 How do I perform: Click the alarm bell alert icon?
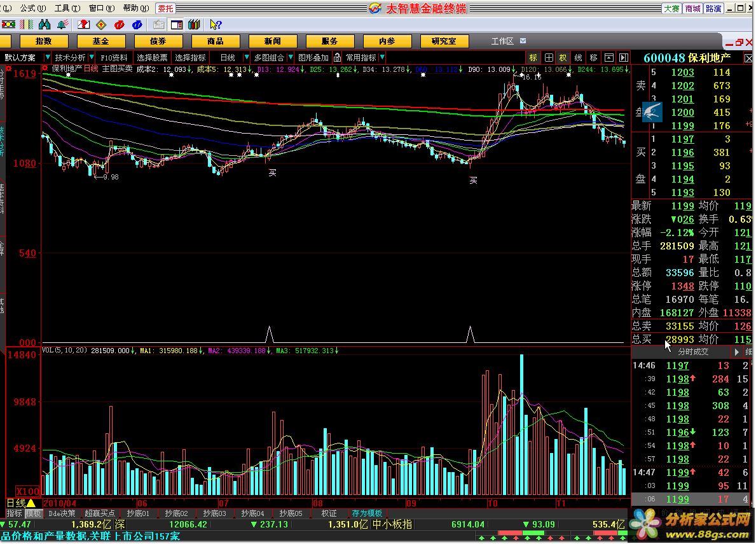[x=62, y=25]
